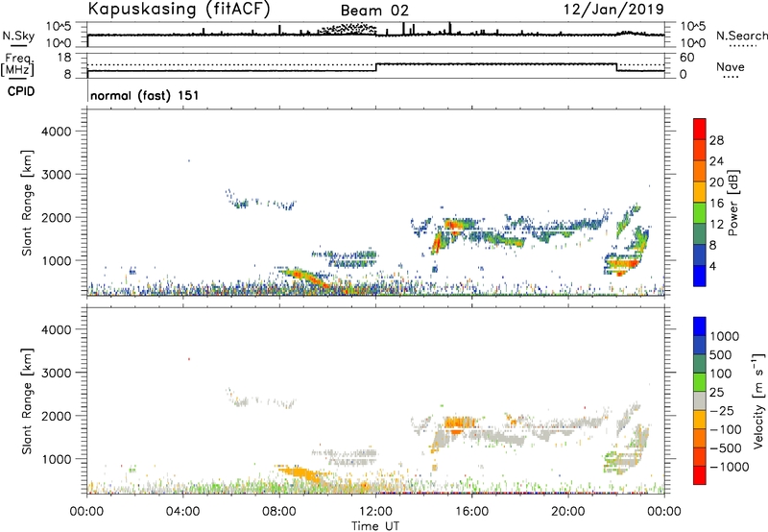Viewport: 768px width, 532px height.
Task: Click the 'Freq. [MHz]' axis label
Action: tap(17, 65)
